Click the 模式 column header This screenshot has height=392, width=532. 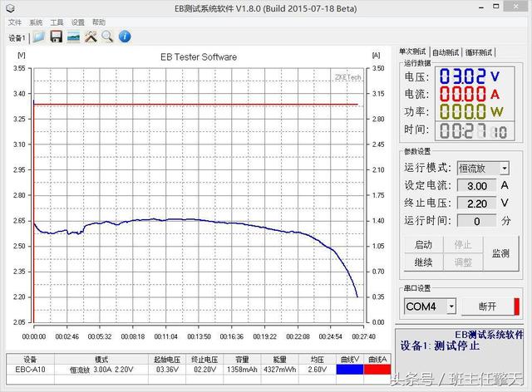pyautogui.click(x=101, y=359)
